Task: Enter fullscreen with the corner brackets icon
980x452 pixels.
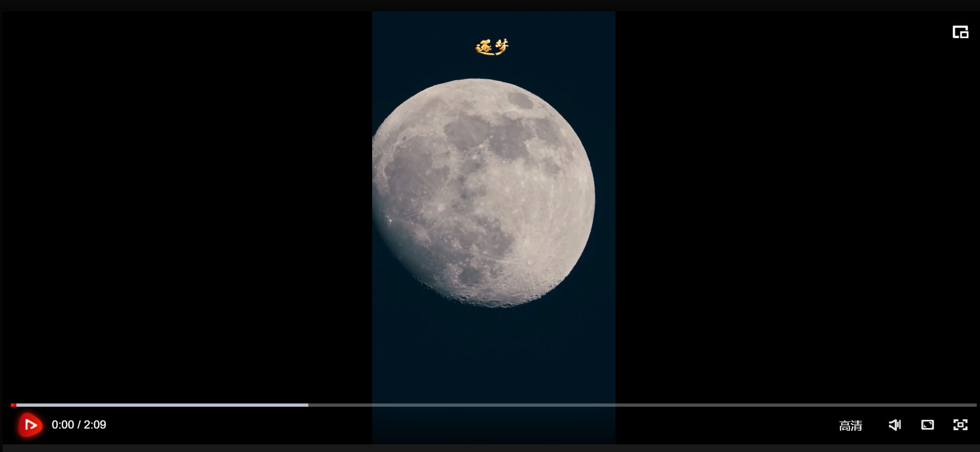Action: [x=960, y=425]
